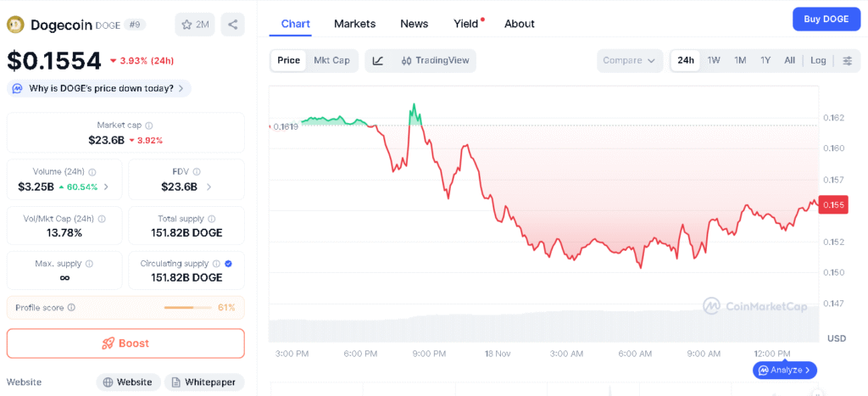Click the $23.6B market cap value
Viewport: 868px width, 396px height.
[106, 140]
